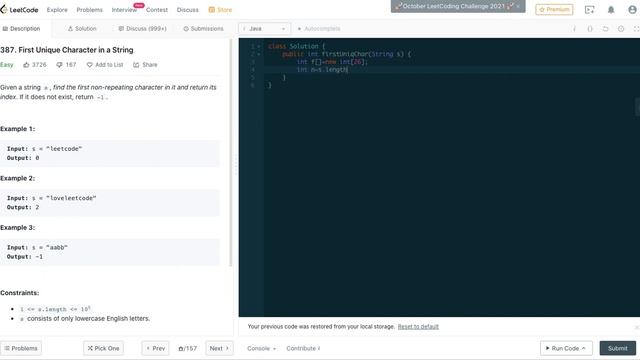640x360 pixels.
Task: Click Run Code button
Action: 565,348
